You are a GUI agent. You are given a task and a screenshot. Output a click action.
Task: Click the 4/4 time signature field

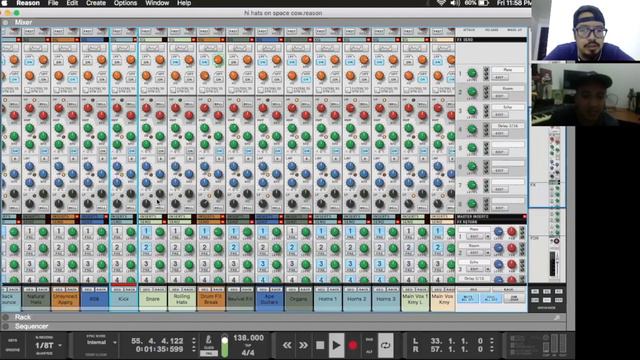[248, 352]
